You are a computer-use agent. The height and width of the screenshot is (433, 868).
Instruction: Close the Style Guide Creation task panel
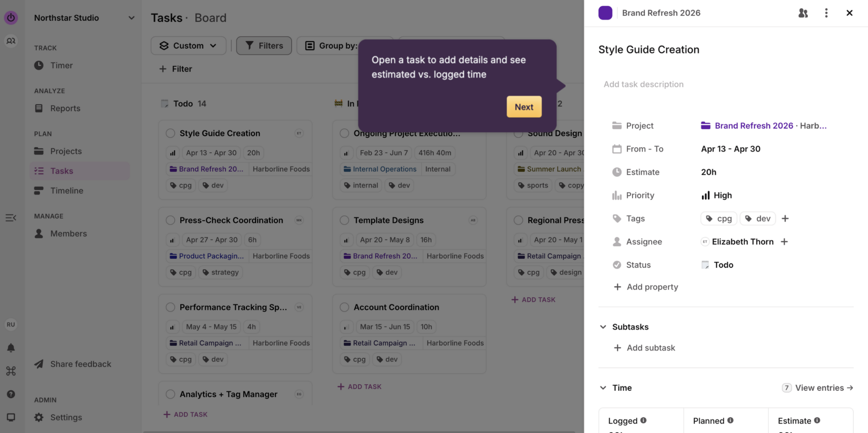pos(849,13)
